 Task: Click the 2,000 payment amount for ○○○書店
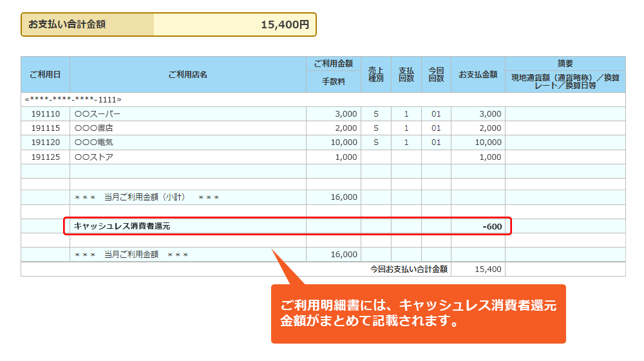coord(490,128)
